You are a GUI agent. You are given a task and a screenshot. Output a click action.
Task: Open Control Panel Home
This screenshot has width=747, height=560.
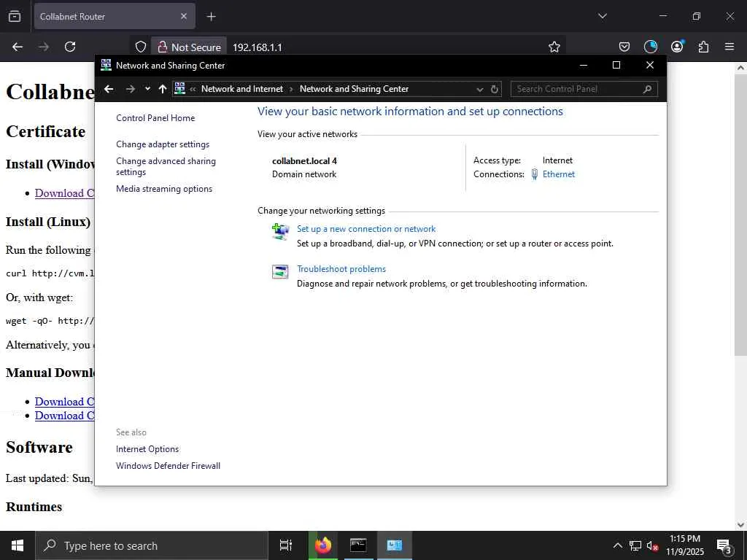(x=155, y=118)
